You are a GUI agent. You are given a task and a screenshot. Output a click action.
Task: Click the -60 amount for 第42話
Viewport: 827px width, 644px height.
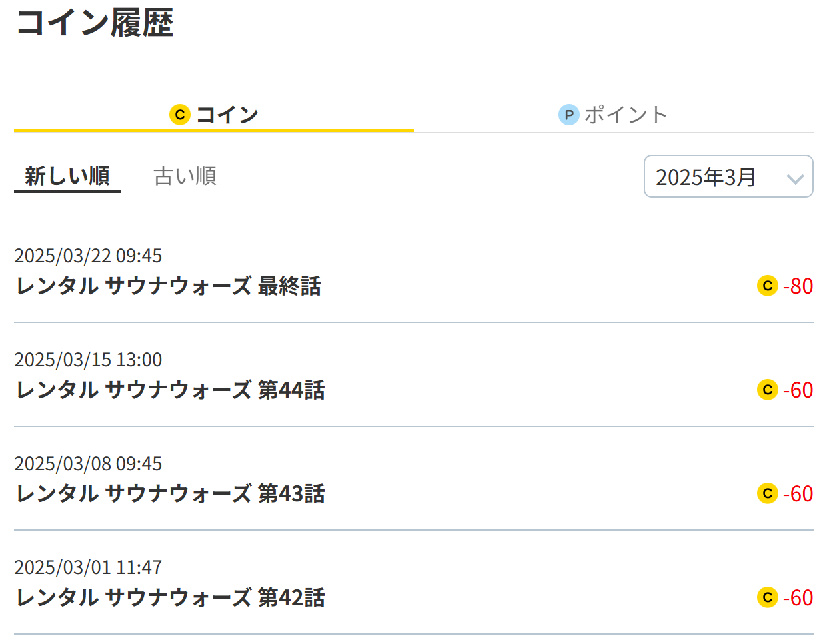pyautogui.click(x=798, y=598)
